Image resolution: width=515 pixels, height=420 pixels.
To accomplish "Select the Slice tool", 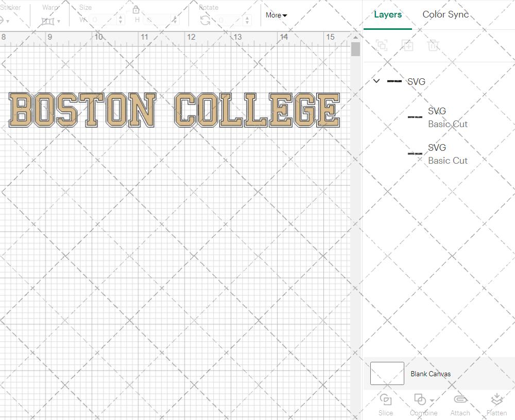I will point(386,404).
